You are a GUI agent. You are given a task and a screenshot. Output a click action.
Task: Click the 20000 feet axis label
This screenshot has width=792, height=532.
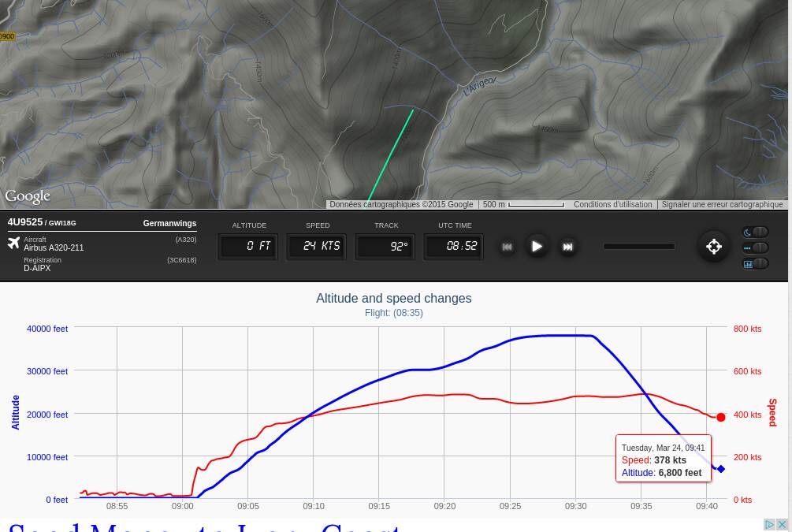(47, 415)
